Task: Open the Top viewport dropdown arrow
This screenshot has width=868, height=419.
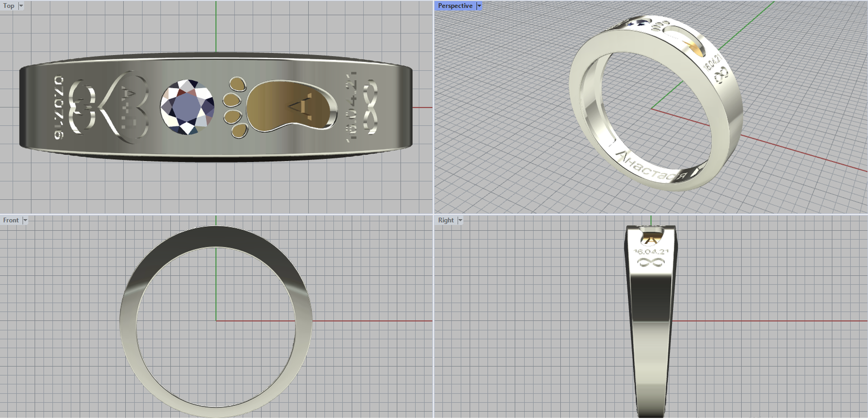Action: point(21,6)
